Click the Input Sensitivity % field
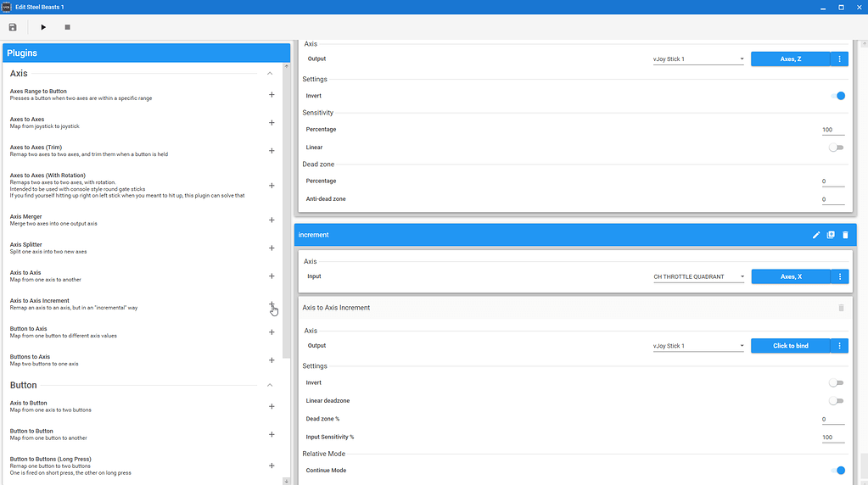This screenshot has height=485, width=868. tap(832, 438)
